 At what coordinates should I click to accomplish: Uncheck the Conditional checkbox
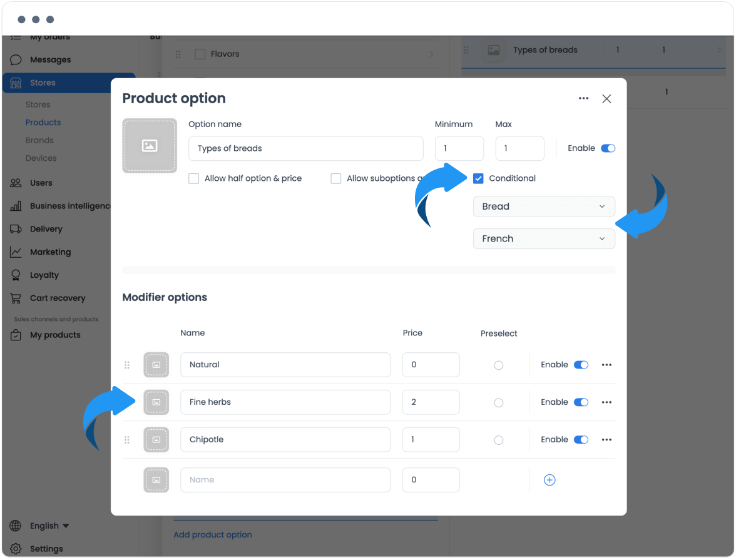(478, 178)
